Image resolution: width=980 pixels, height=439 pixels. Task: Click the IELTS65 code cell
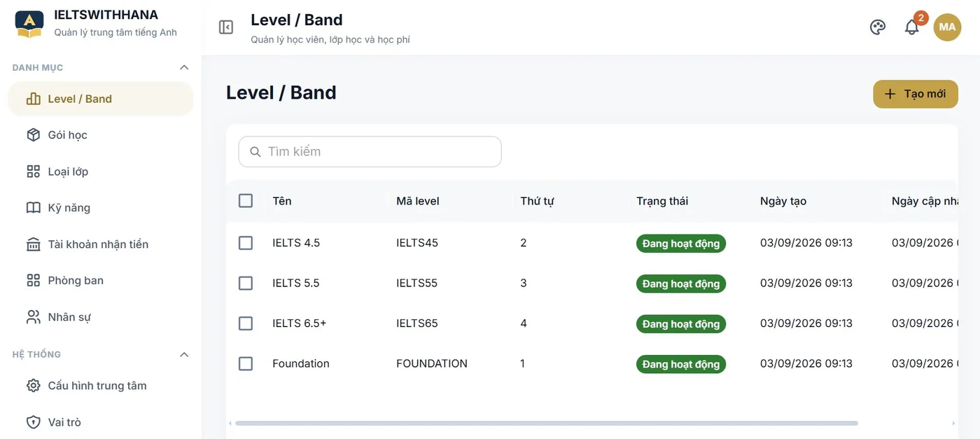tap(417, 323)
